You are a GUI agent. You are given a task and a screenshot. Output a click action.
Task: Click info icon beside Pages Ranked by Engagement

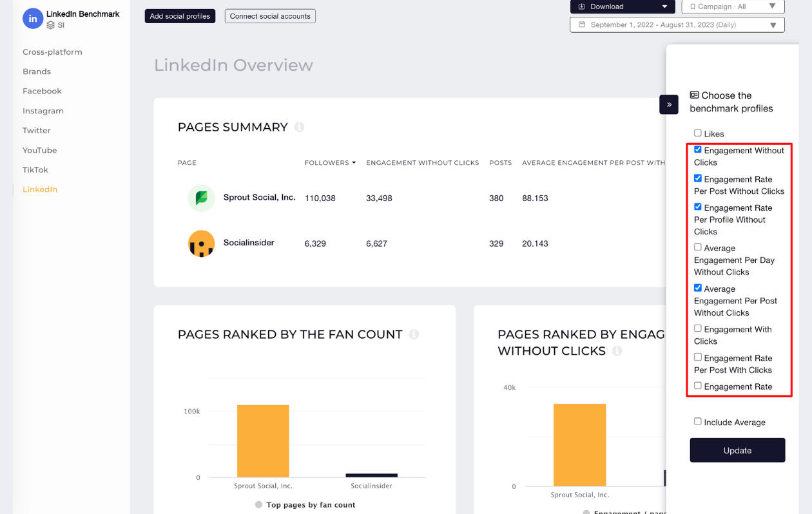click(x=617, y=351)
